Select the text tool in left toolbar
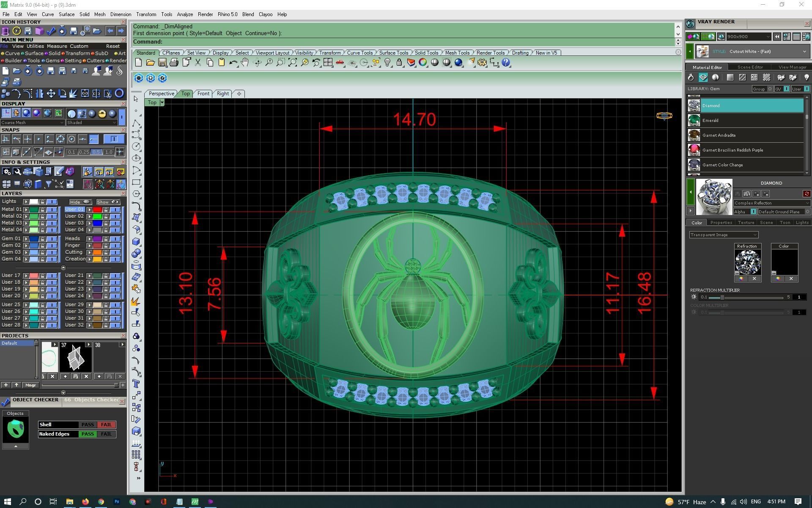The width and height of the screenshot is (812, 508). tap(136, 384)
